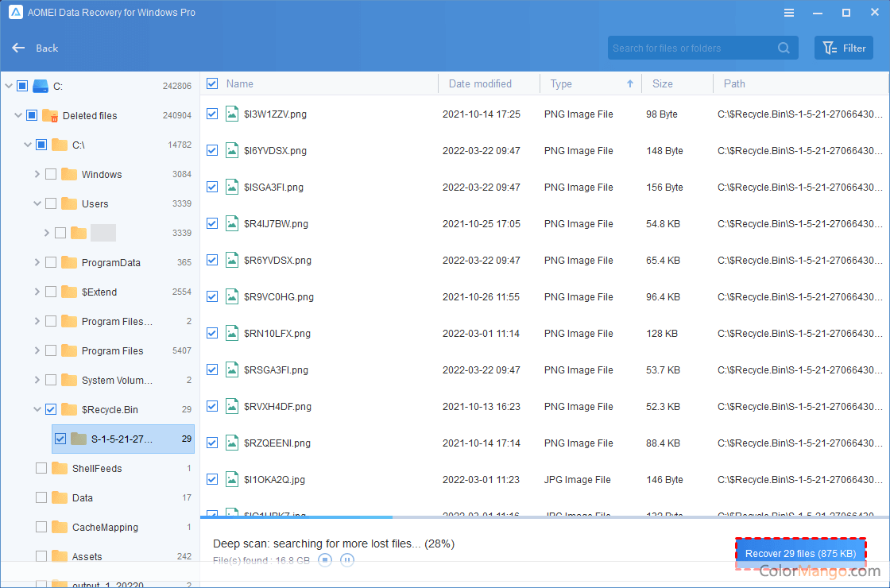Viewport: 890px width, 588px height.
Task: Click the search magnifier icon
Action: coord(784,48)
